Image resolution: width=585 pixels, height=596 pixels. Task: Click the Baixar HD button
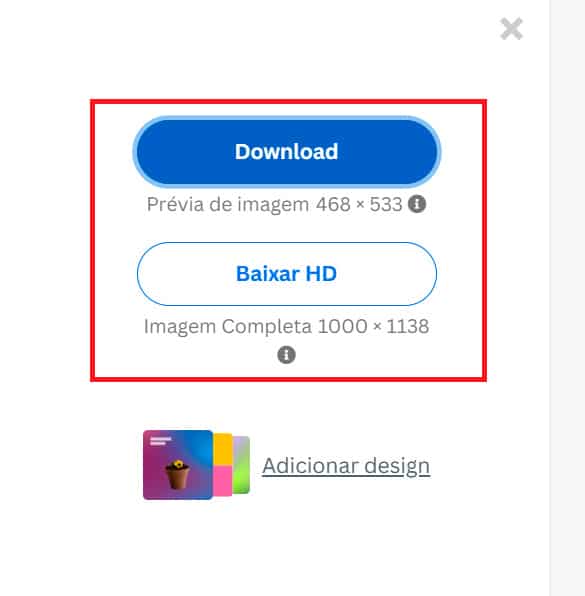click(x=287, y=274)
